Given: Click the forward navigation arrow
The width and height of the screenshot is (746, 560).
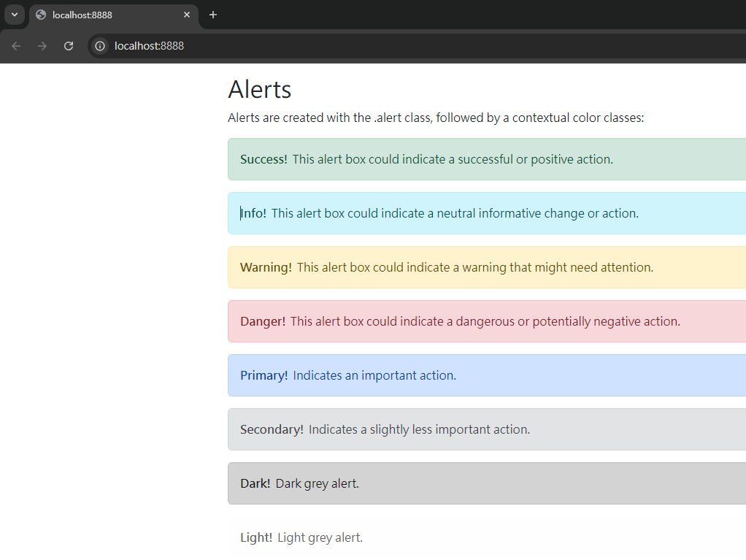Looking at the screenshot, I should pyautogui.click(x=42, y=46).
